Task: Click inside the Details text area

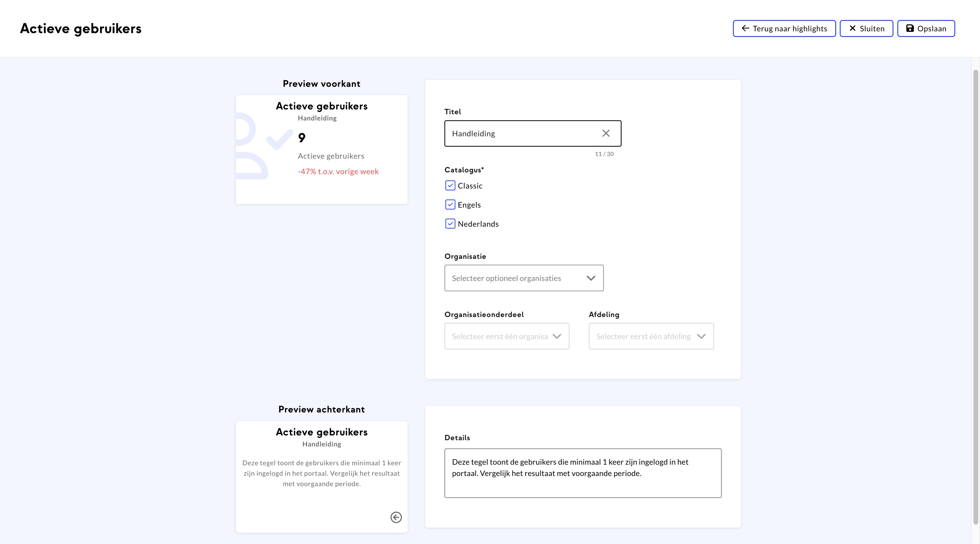Action: pos(583,473)
